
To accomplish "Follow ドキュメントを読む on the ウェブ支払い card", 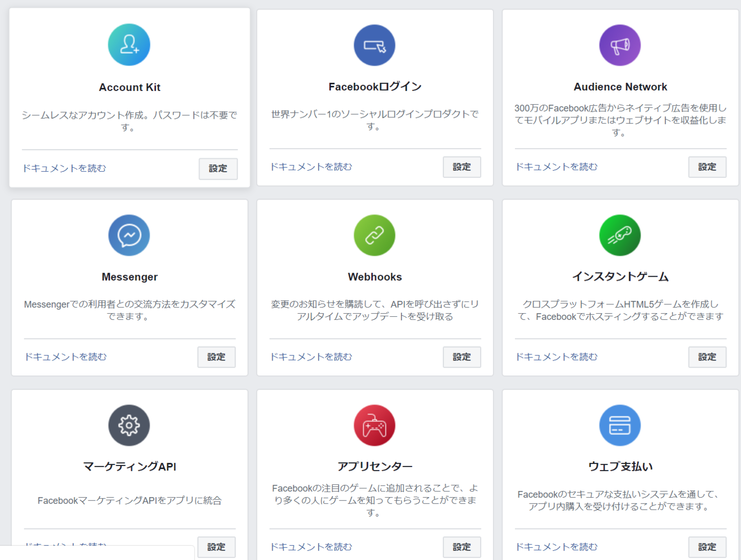I will pos(557,547).
